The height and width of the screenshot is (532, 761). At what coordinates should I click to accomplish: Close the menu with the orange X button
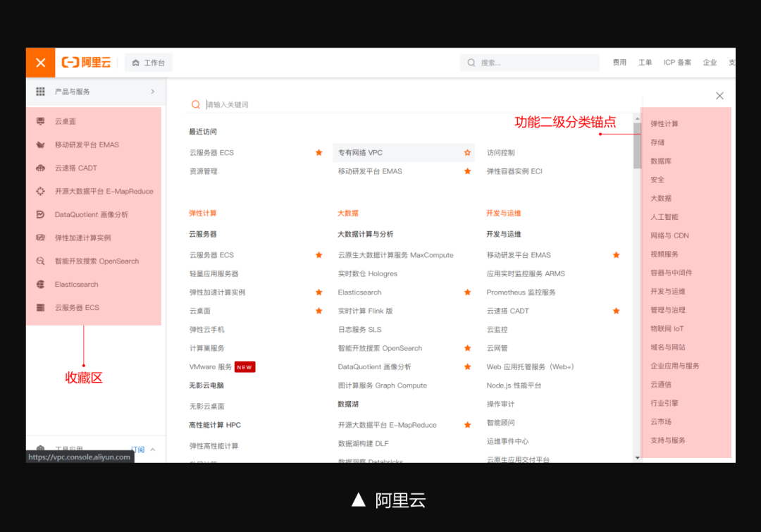pos(41,63)
